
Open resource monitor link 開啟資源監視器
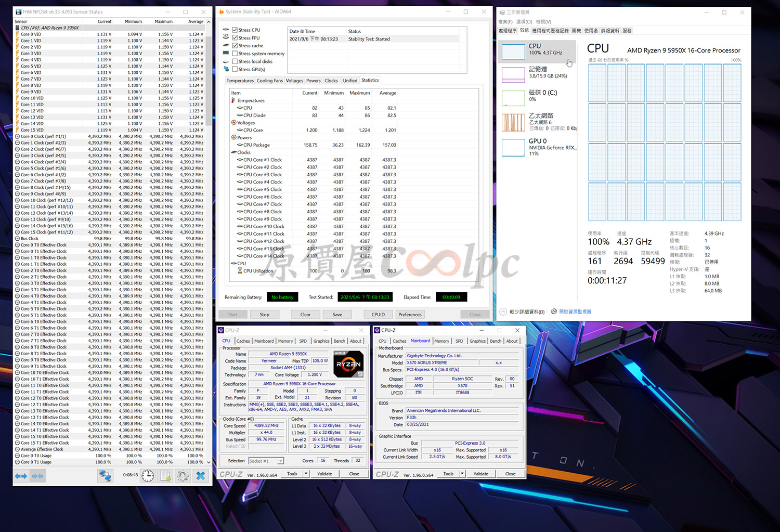pyautogui.click(x=575, y=312)
